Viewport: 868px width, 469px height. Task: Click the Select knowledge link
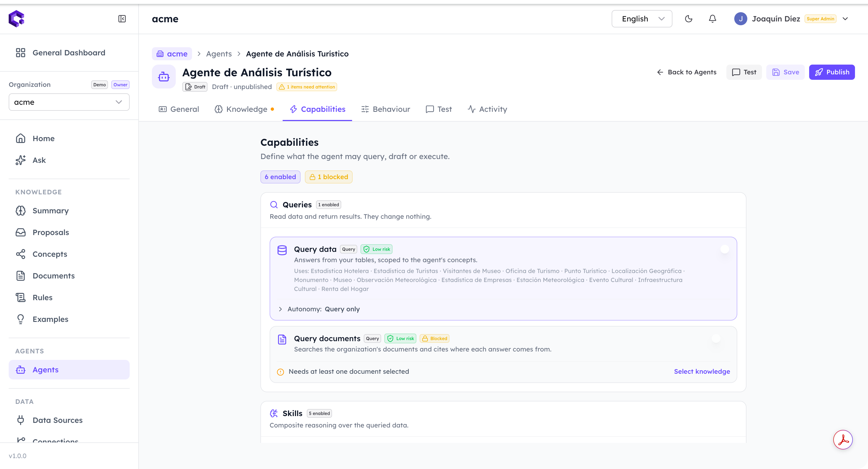click(x=702, y=372)
